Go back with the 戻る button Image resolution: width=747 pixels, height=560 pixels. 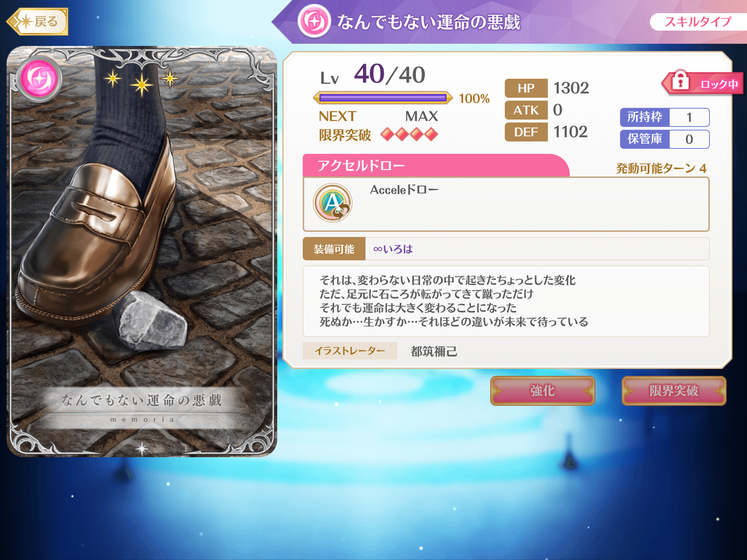[x=37, y=22]
